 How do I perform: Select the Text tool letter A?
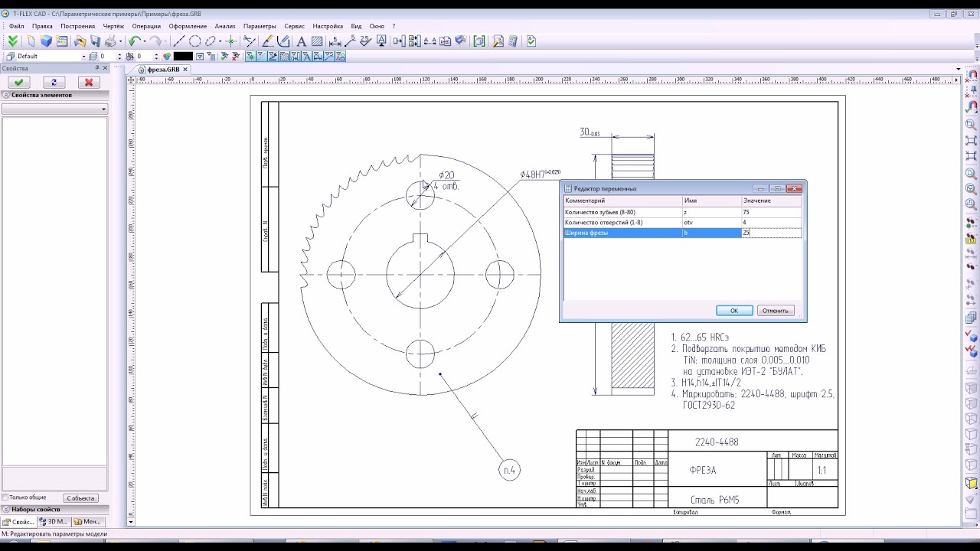tap(302, 41)
